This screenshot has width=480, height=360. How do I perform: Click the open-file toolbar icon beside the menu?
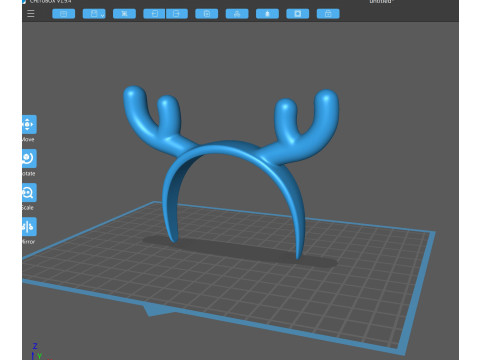64,14
